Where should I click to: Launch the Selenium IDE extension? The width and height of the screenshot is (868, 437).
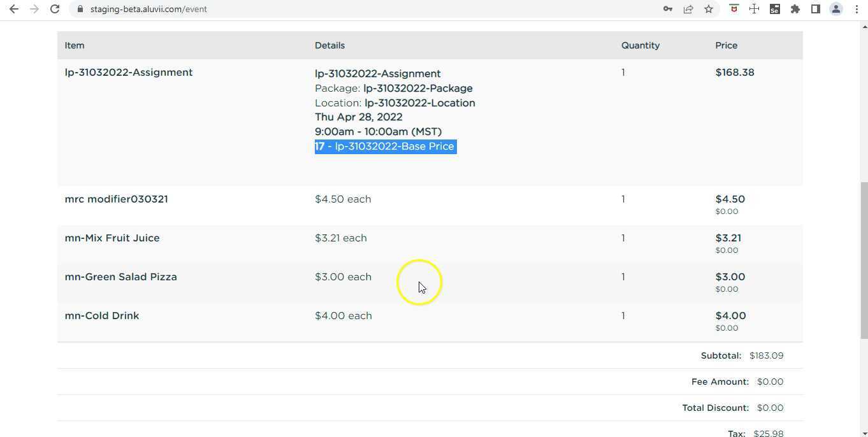pyautogui.click(x=775, y=9)
